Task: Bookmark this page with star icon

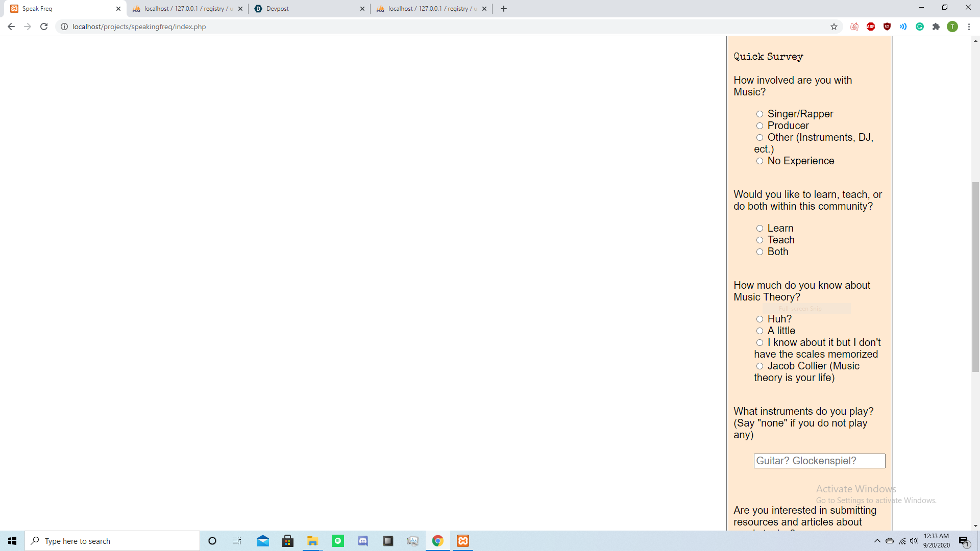Action: (834, 27)
